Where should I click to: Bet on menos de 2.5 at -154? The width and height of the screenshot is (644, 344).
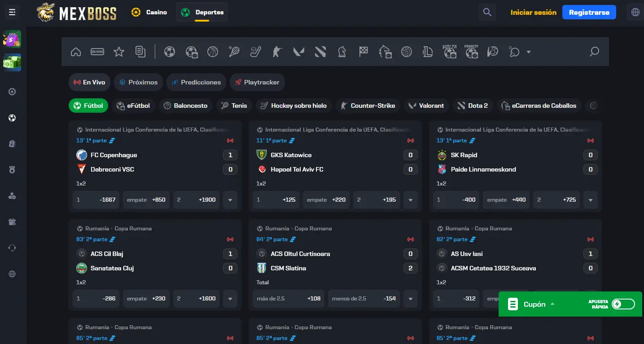click(x=364, y=299)
